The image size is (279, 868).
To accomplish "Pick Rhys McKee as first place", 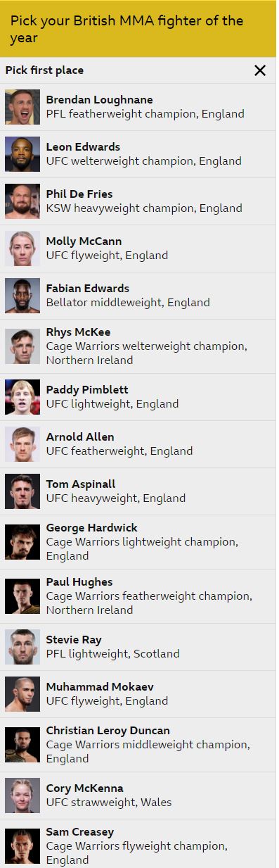I will [138, 346].
